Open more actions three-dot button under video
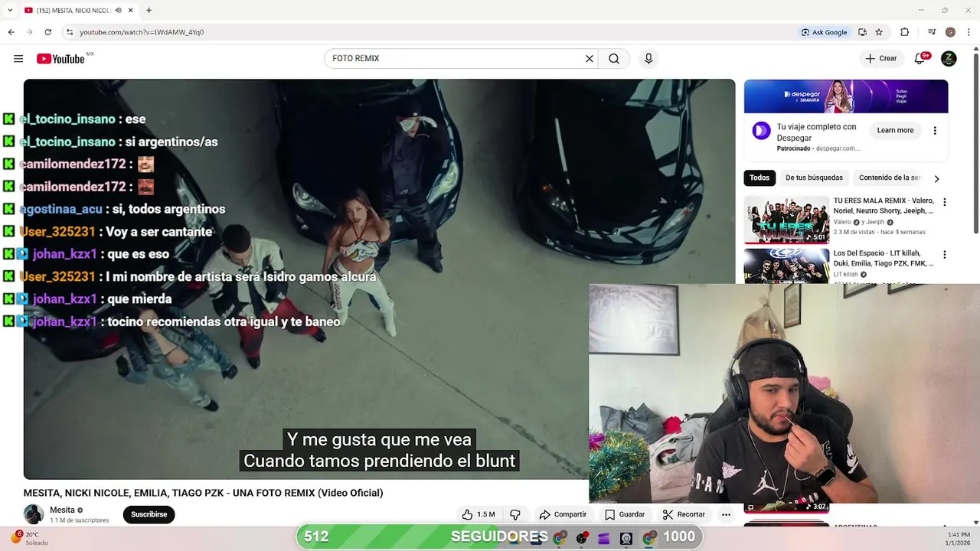This screenshot has width=980, height=551. (x=726, y=514)
